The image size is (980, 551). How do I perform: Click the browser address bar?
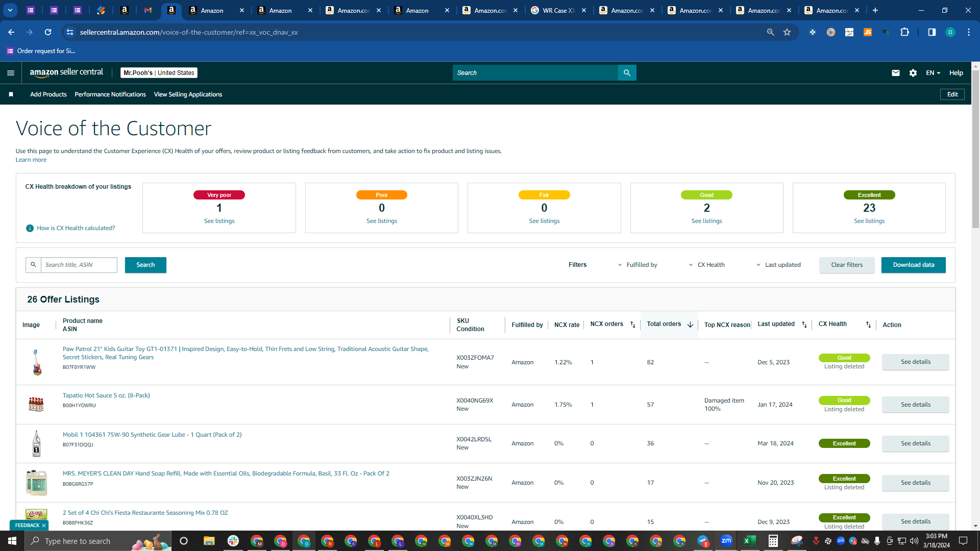tap(419, 32)
